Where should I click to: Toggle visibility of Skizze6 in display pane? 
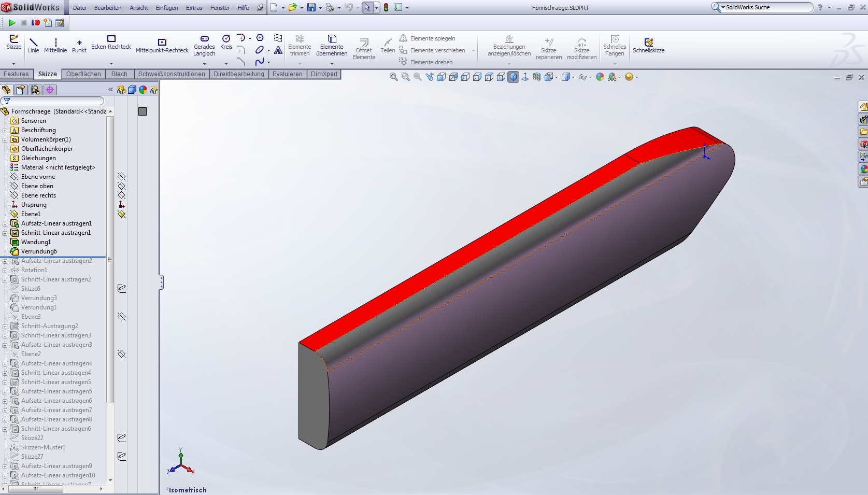pyautogui.click(x=121, y=289)
